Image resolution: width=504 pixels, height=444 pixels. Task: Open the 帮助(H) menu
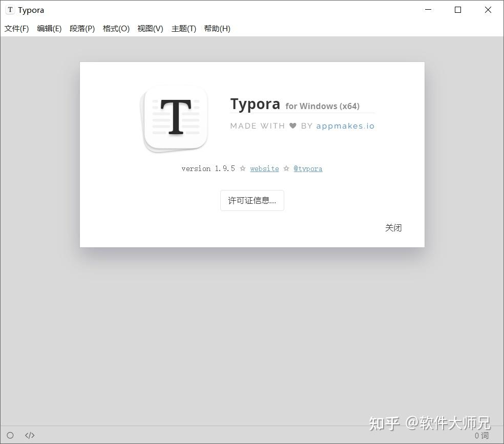point(217,29)
